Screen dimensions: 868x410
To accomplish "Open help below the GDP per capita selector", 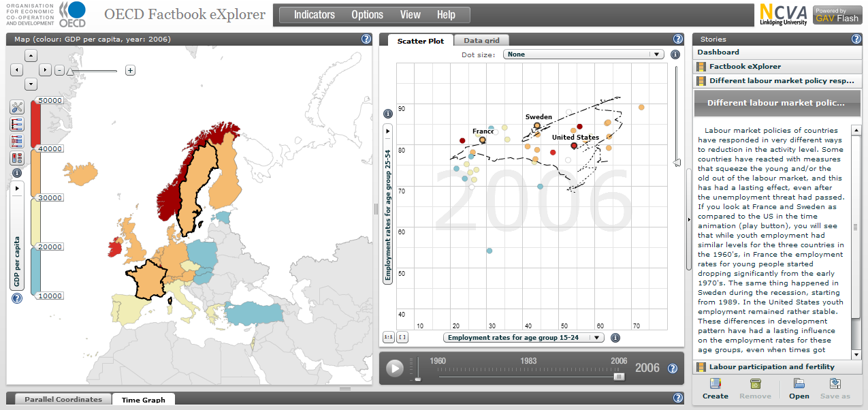I will click(17, 298).
